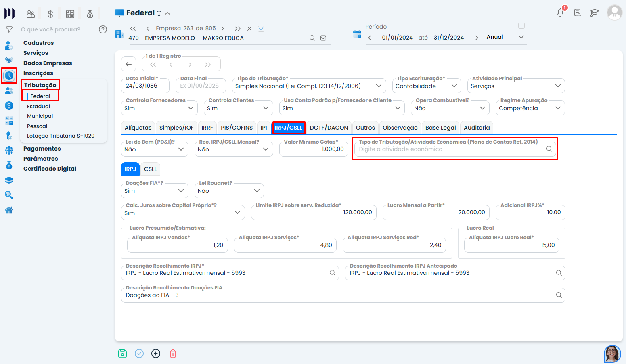Select the CSLL sub-tab
The image size is (626, 364).
pyautogui.click(x=150, y=169)
